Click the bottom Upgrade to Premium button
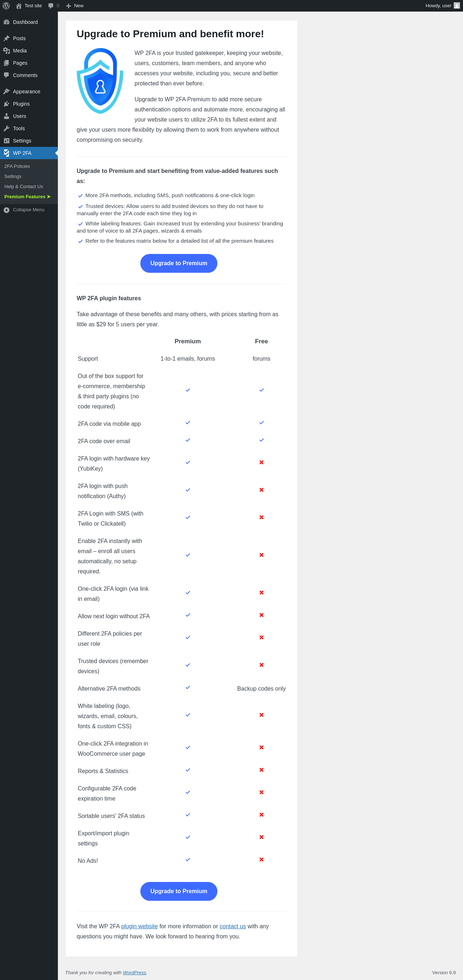 click(179, 891)
